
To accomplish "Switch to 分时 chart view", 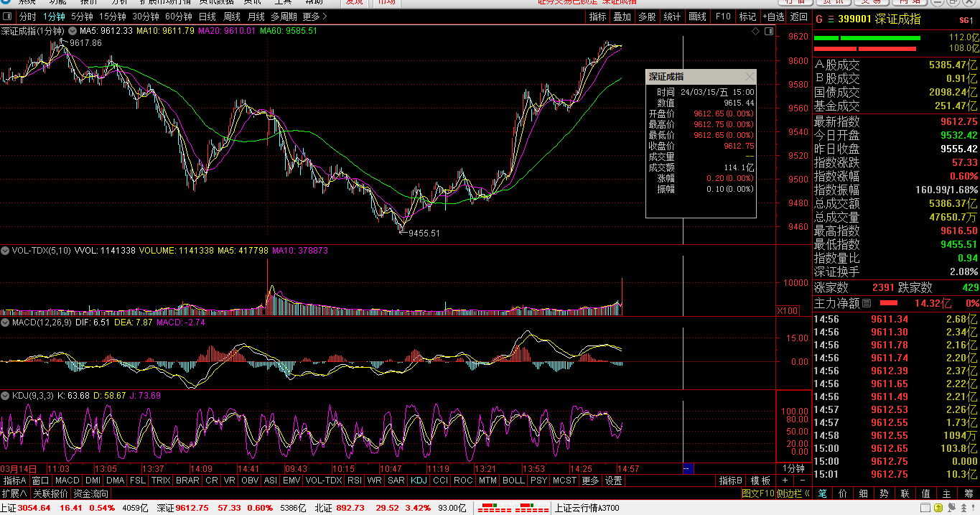I will 28,17.
